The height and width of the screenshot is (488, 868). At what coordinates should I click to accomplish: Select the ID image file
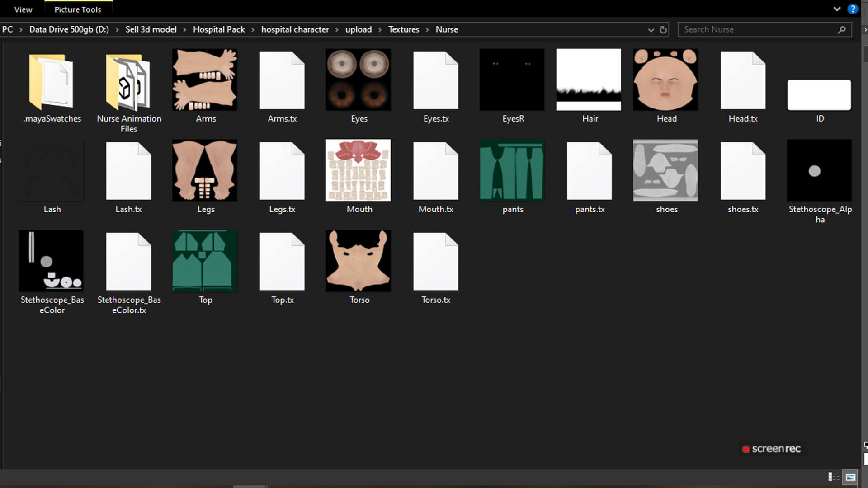819,95
